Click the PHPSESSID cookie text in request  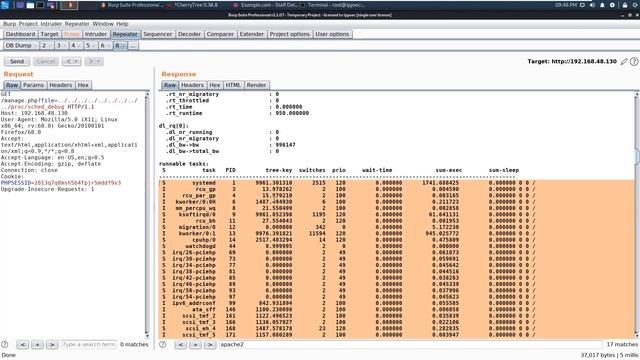(61, 183)
